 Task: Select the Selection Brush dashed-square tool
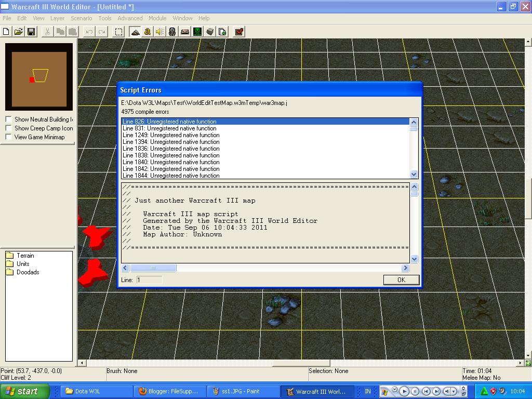tap(118, 32)
